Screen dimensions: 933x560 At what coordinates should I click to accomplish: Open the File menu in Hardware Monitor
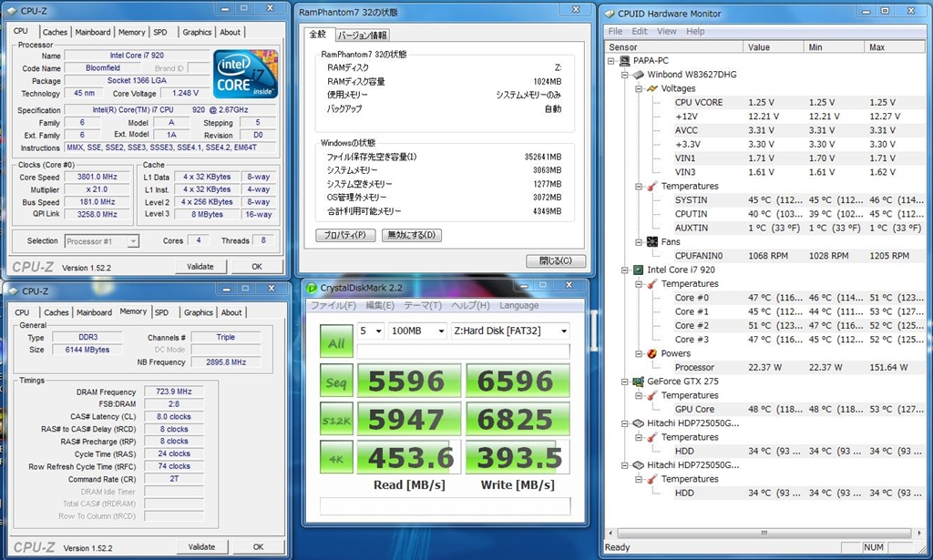point(615,31)
